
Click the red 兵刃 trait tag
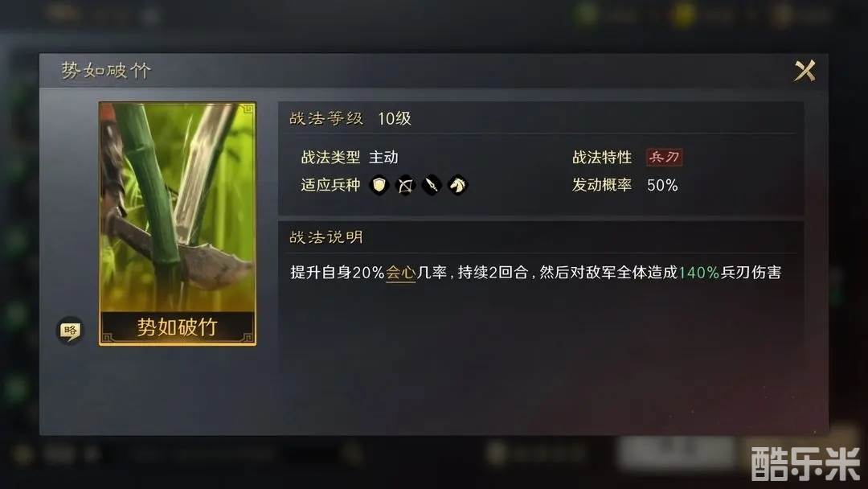[x=665, y=158]
